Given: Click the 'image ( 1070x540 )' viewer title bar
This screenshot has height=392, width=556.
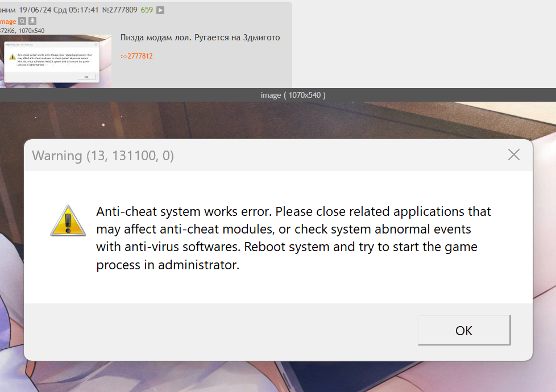Looking at the screenshot, I should (278, 95).
